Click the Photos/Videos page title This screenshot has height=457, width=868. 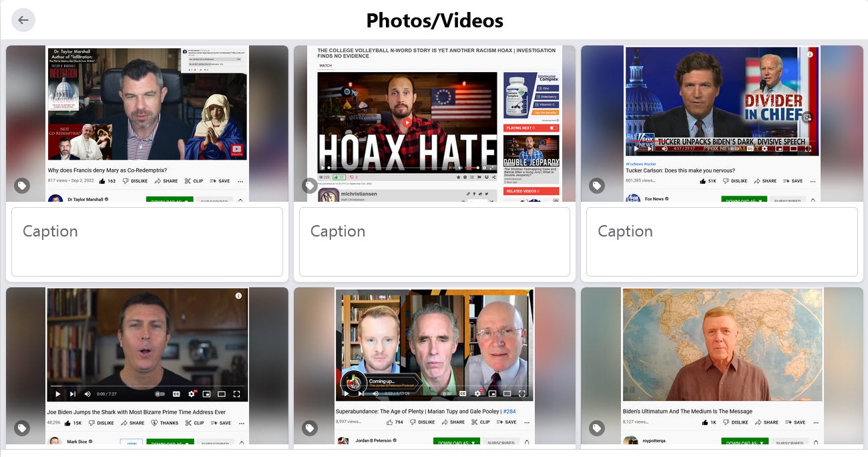(x=435, y=21)
